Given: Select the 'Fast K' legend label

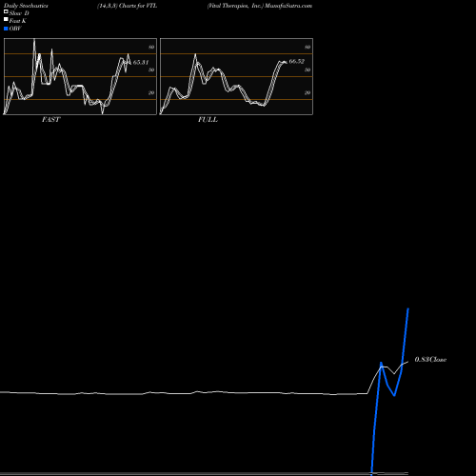Looking at the screenshot, I should click(x=18, y=21).
